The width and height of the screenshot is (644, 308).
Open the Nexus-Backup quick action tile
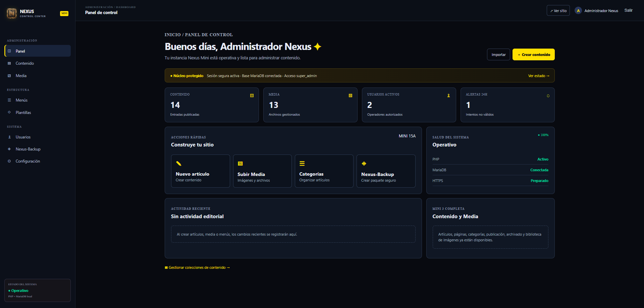point(386,171)
